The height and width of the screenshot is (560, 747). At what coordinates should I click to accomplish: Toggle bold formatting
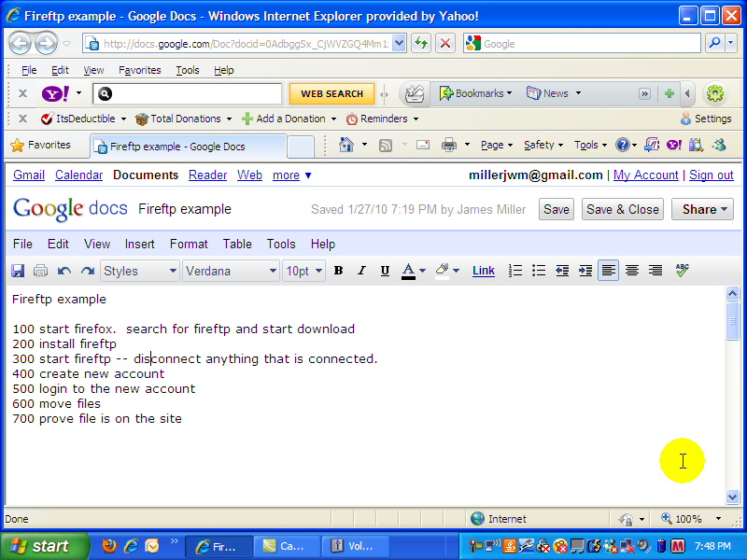tap(338, 271)
